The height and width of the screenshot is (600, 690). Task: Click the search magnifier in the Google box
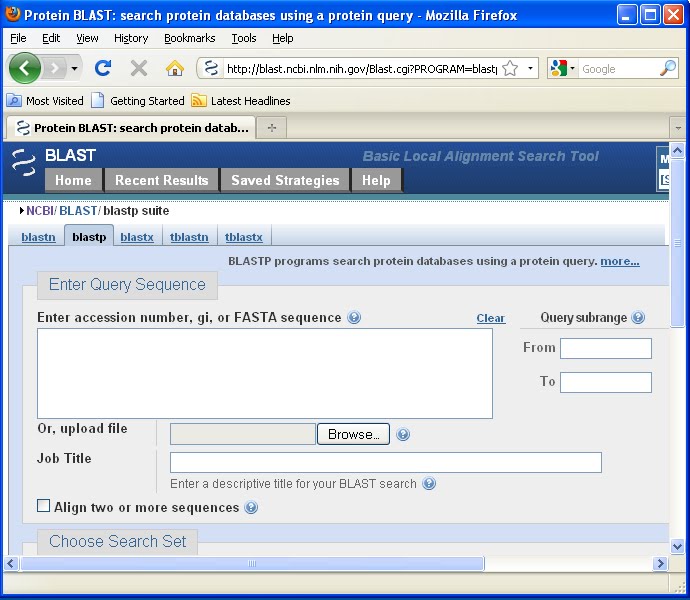point(668,68)
